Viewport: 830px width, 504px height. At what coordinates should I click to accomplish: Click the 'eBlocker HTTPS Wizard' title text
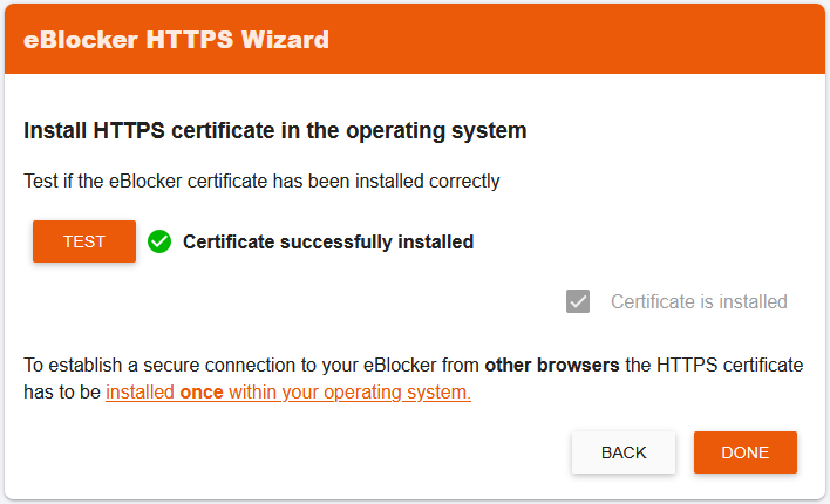(176, 40)
